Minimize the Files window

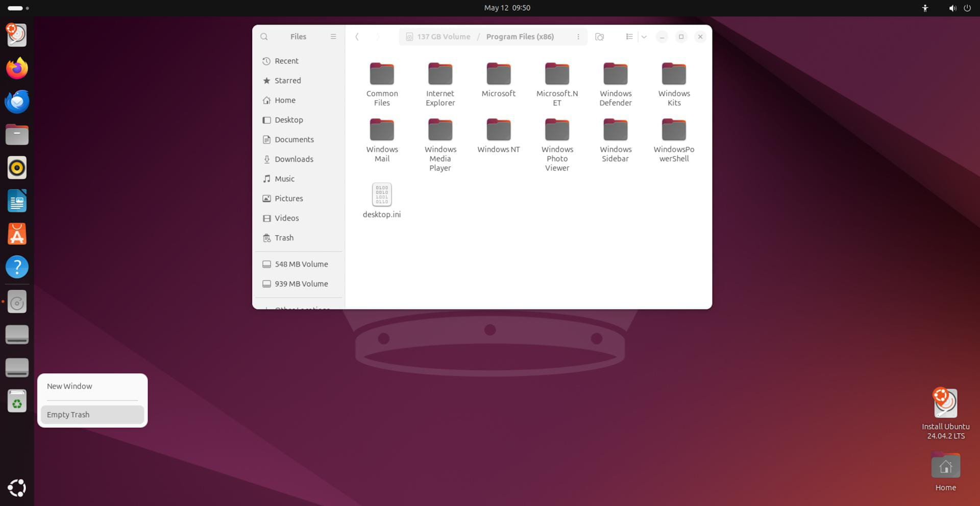pyautogui.click(x=661, y=37)
